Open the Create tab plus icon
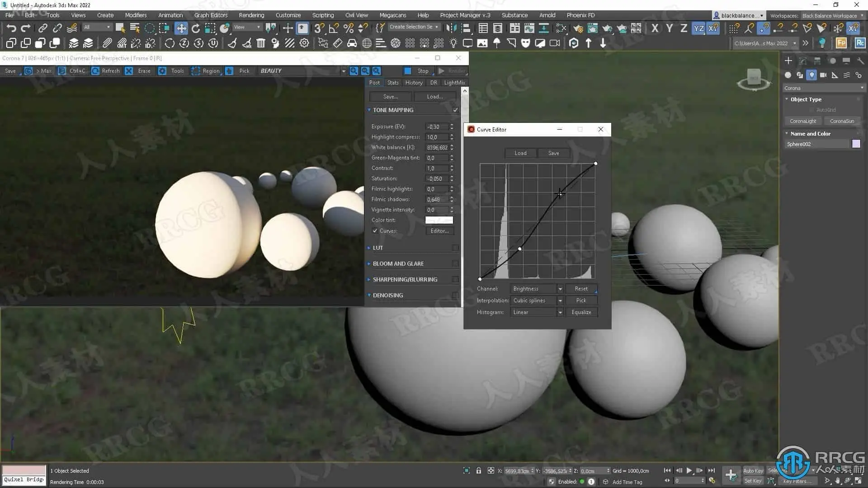The height and width of the screenshot is (488, 868). click(788, 61)
